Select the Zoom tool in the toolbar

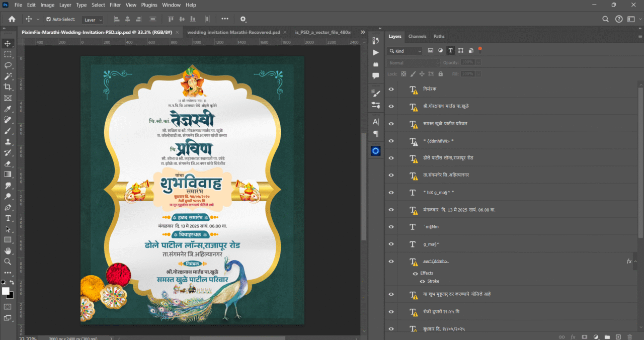click(x=7, y=262)
